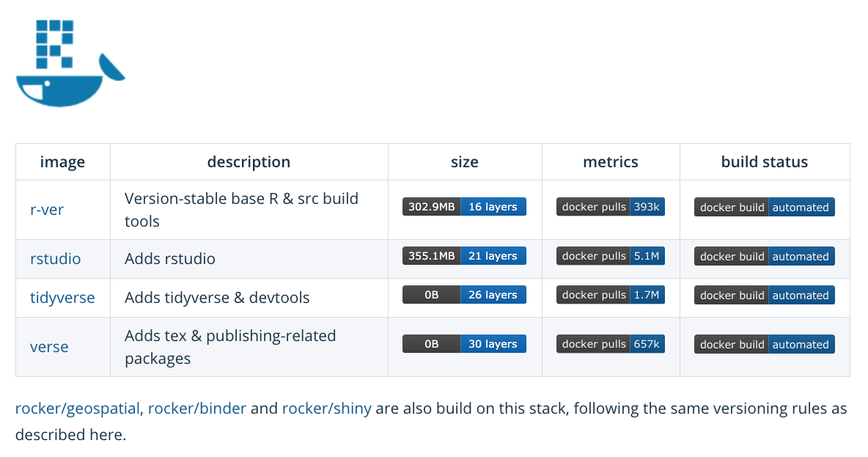Click the 0B 26 layers badge

(x=465, y=295)
